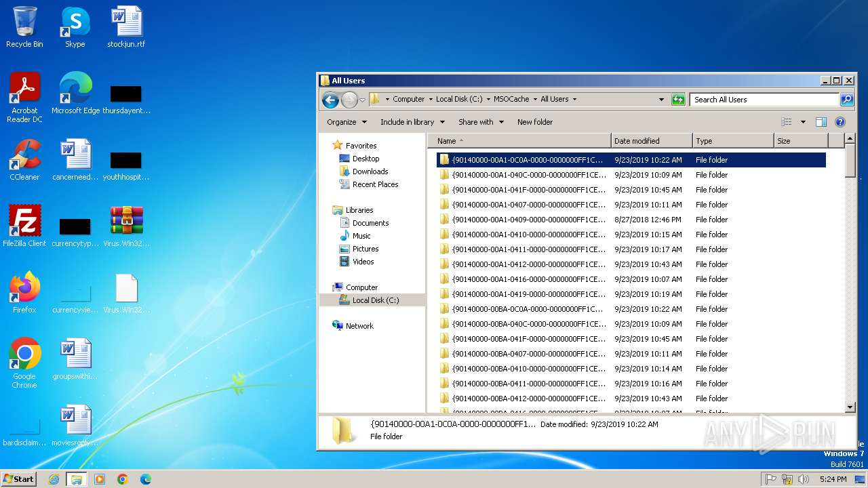Click New folder in the toolbar

535,122
